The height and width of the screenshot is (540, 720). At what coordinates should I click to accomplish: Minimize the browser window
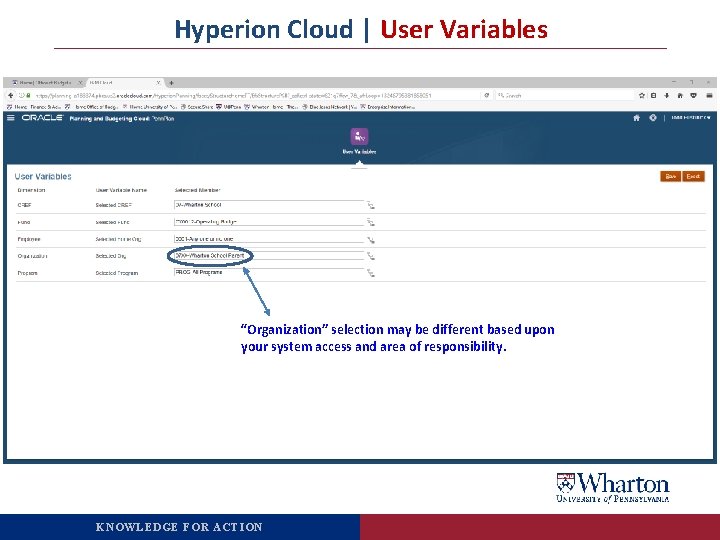pos(674,82)
